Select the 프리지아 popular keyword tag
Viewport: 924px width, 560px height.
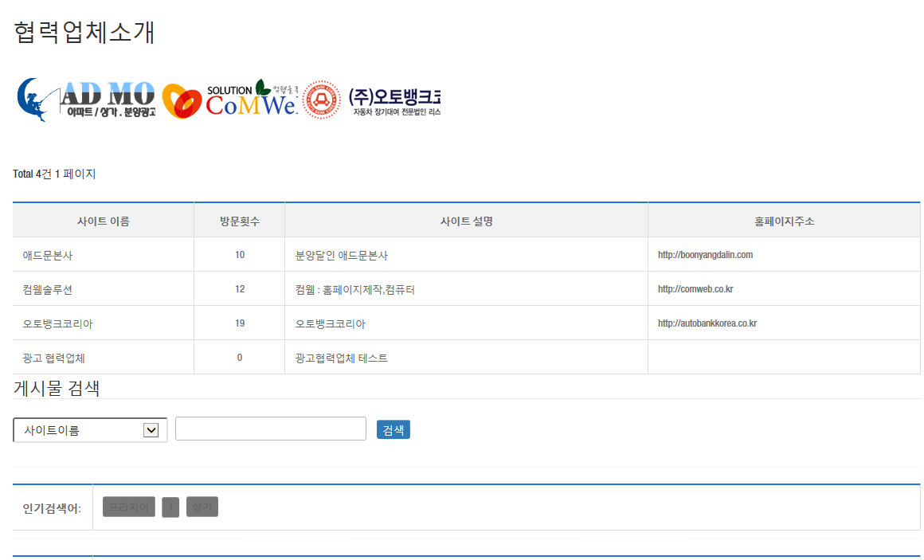(x=129, y=507)
